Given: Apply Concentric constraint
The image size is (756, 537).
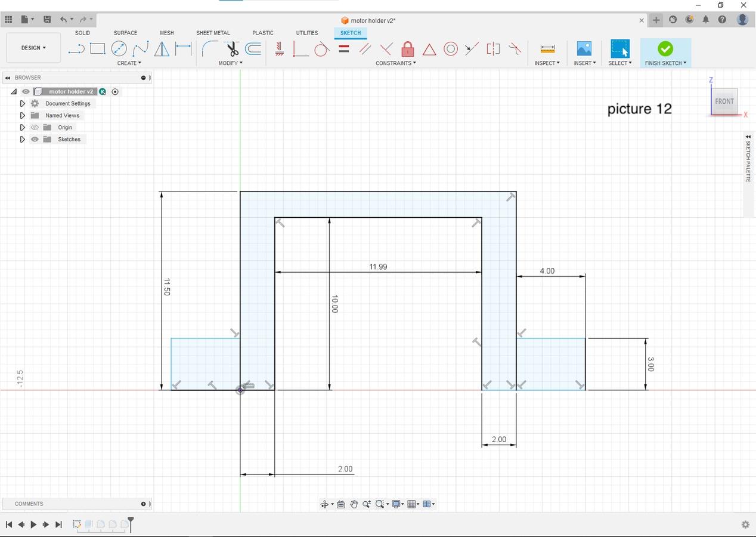Looking at the screenshot, I should 451,49.
